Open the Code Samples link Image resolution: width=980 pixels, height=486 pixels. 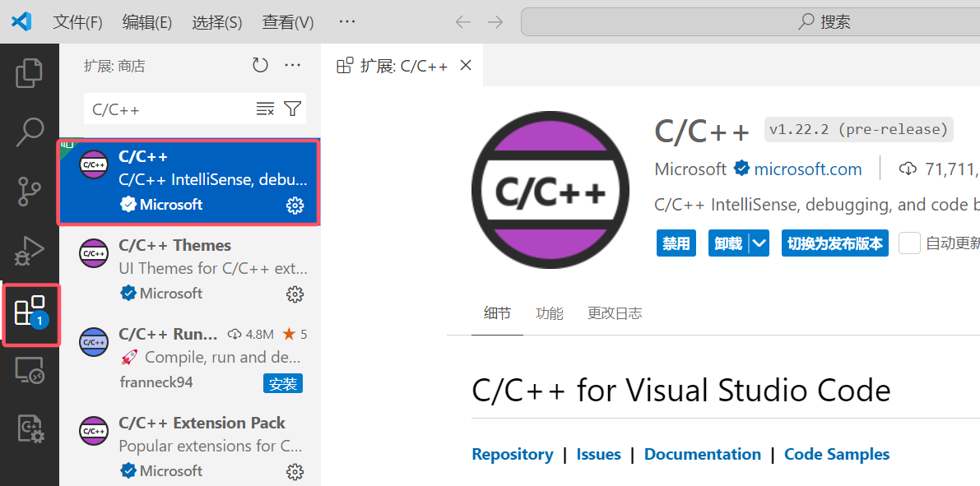tap(837, 454)
